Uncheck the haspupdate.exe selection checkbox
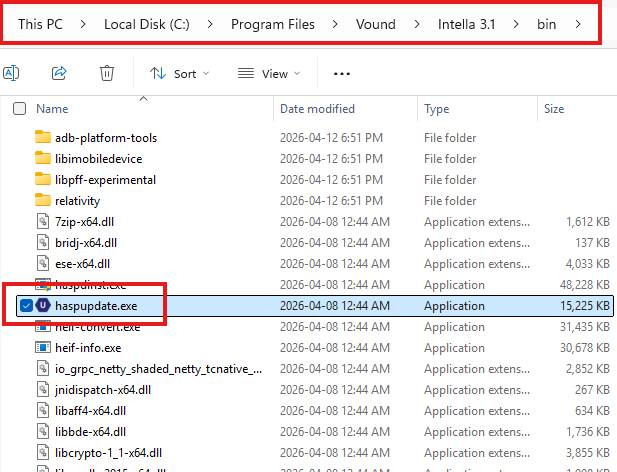Viewport: 617px width, 472px height. coord(25,305)
